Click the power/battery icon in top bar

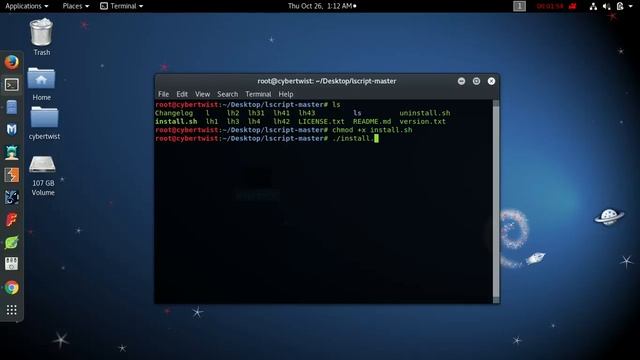click(x=620, y=6)
